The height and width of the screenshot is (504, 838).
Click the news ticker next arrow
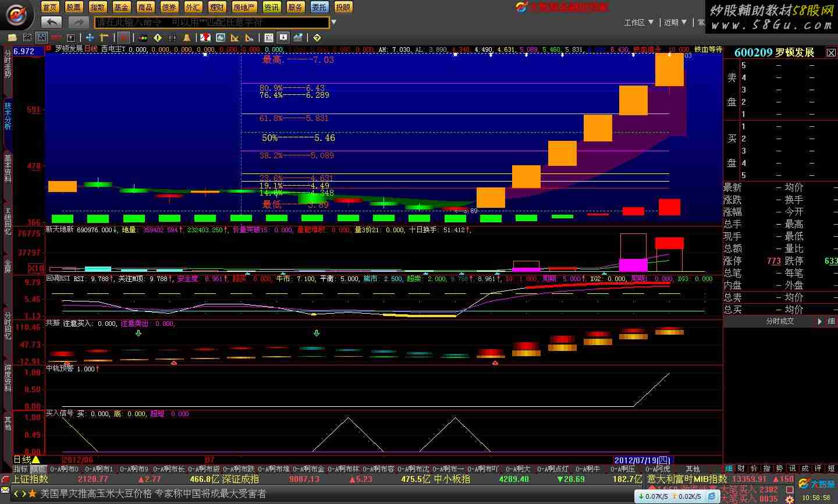click(x=24, y=494)
